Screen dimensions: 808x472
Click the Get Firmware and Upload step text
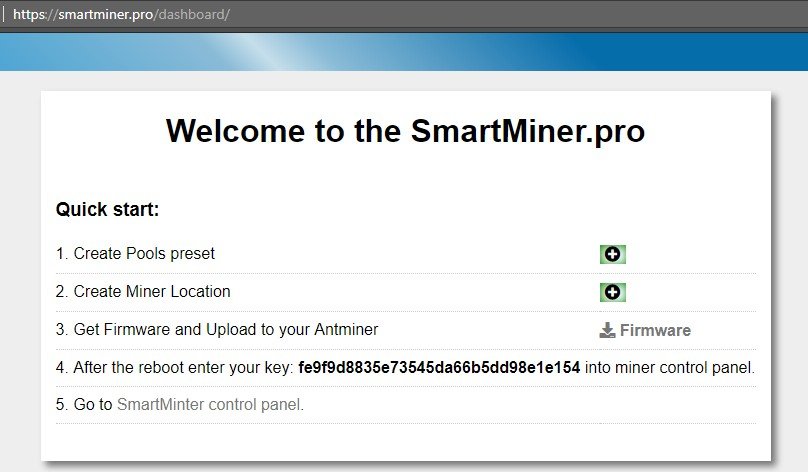click(226, 329)
